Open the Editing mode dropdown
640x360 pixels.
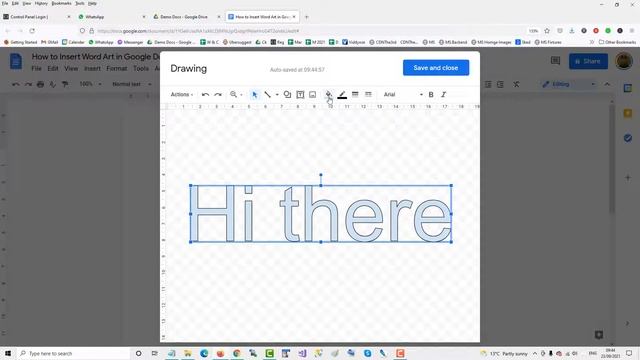tap(569, 84)
